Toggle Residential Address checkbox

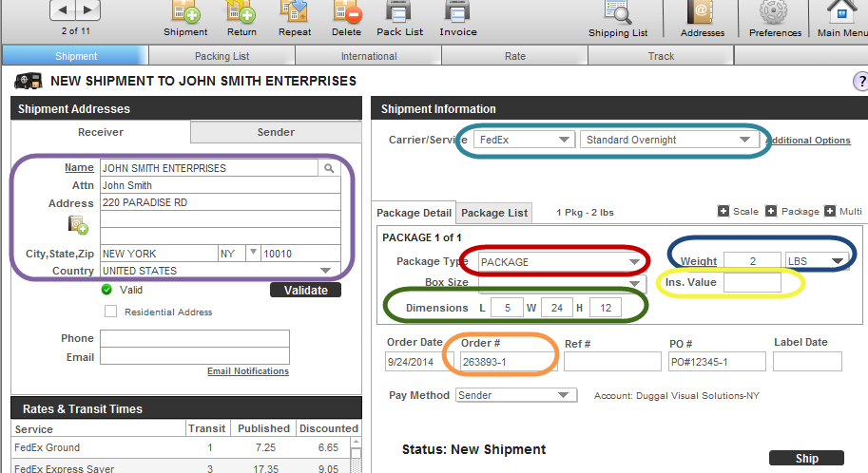[110, 312]
